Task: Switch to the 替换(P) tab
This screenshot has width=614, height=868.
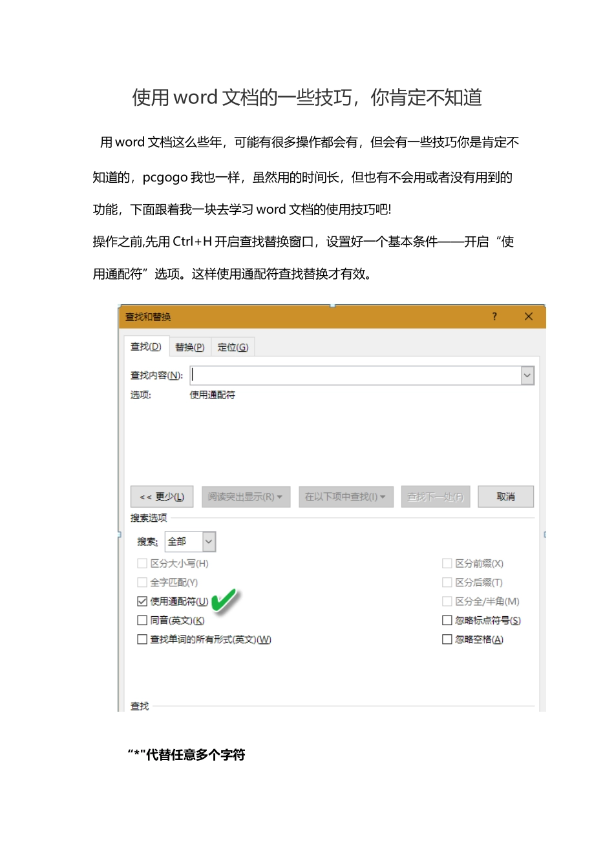Action: pos(190,347)
